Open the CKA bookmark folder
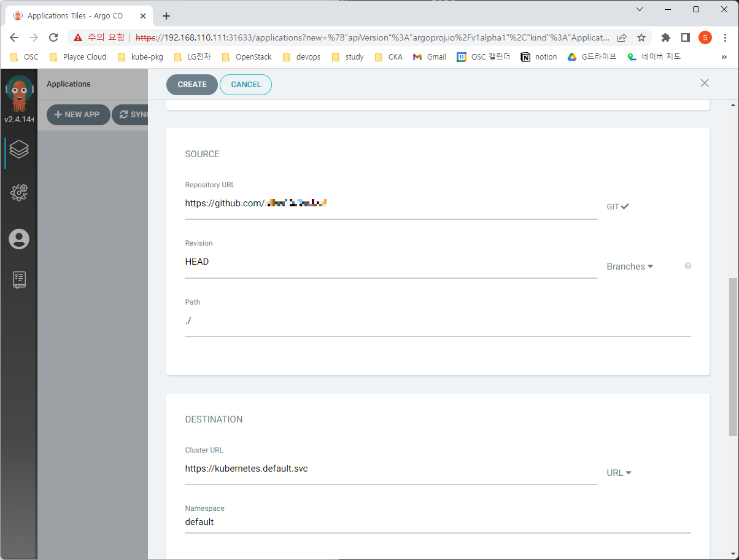Screen dimensions: 739x560 point(389,57)
